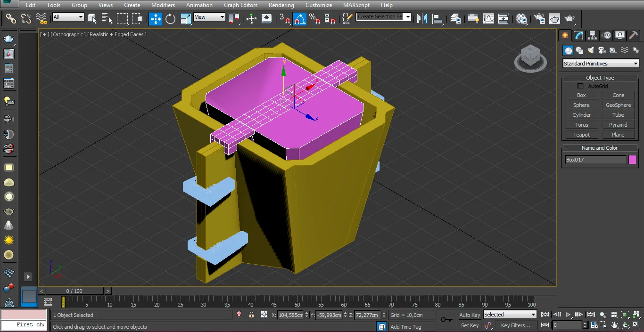Screen dimensions: 644x332
Task: Activate the Select Object arrow tool
Action: 92,19
